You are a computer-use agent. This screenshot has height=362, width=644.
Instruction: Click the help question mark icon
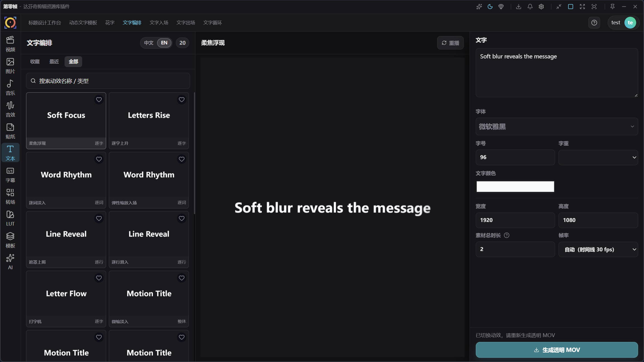(x=594, y=23)
